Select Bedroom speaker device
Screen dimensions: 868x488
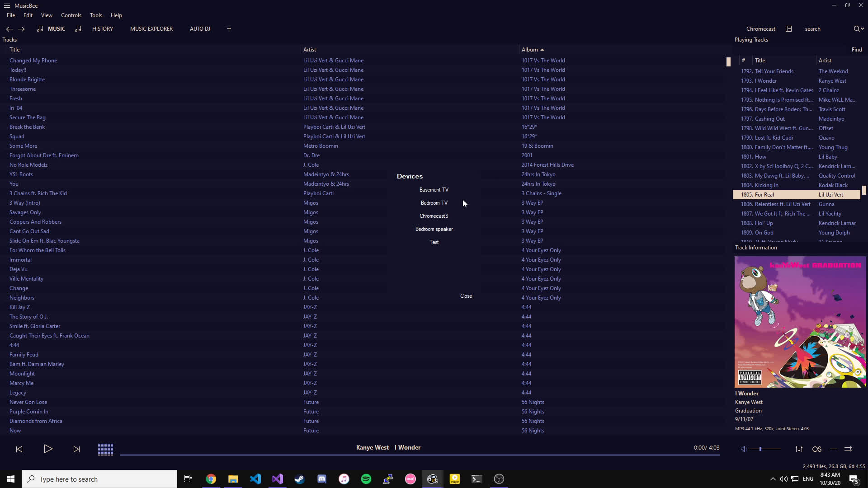tap(434, 229)
